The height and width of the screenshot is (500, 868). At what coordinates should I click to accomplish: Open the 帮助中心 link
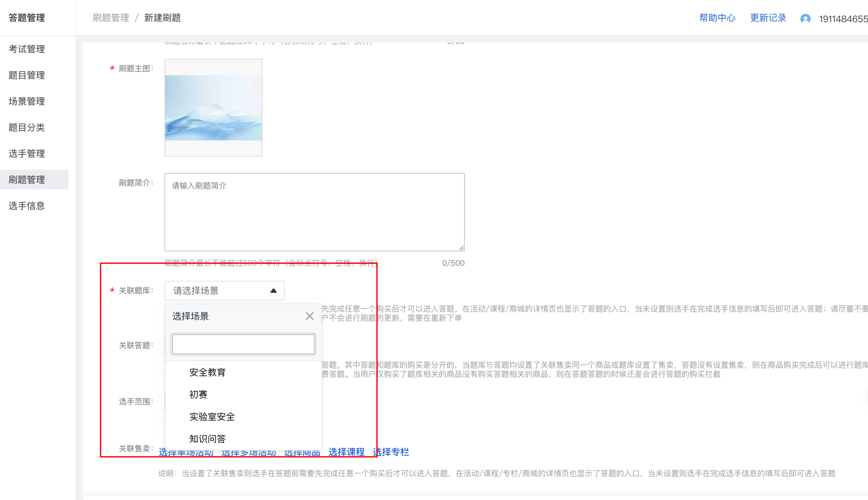click(717, 18)
